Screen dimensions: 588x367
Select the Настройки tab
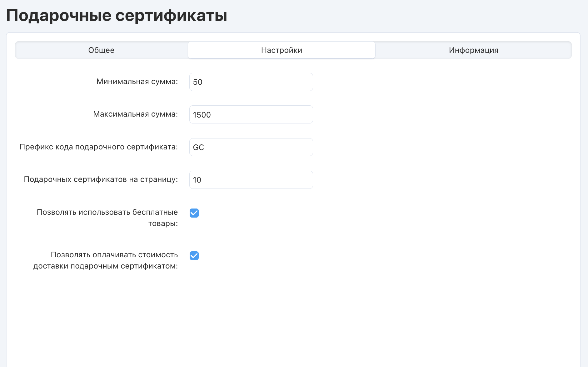tap(282, 50)
